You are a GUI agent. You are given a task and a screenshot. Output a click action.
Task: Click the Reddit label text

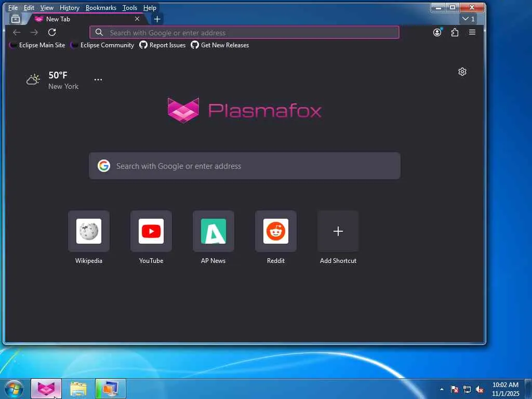point(276,261)
